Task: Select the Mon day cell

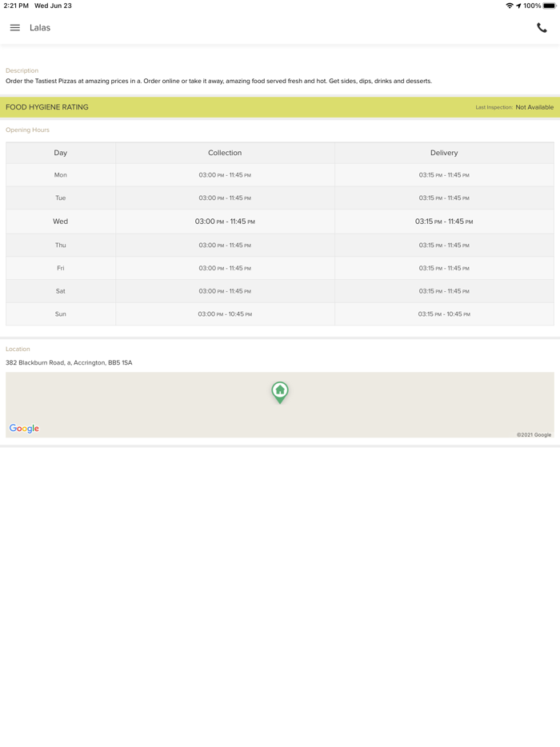Action: click(61, 175)
